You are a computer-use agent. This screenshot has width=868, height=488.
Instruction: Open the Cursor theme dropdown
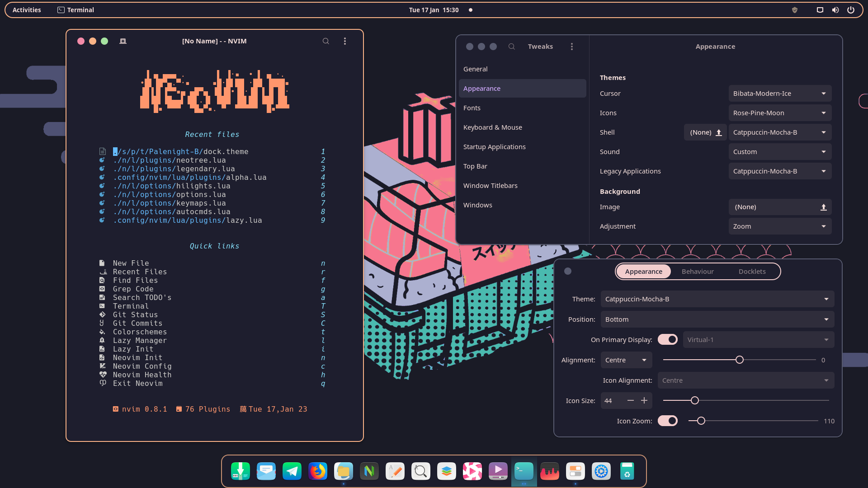click(780, 94)
